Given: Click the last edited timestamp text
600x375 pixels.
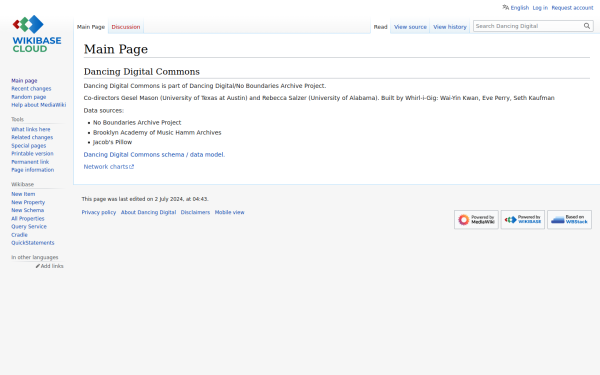Looking at the screenshot, I should click(x=145, y=199).
